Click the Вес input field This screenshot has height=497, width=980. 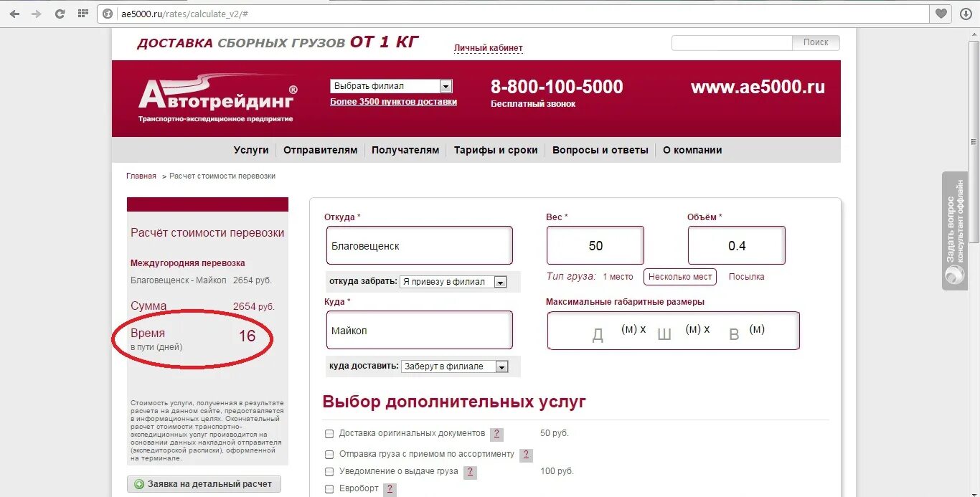coord(595,245)
